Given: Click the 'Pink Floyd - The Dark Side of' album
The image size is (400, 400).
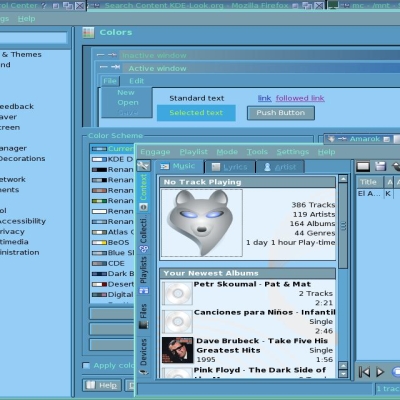Looking at the screenshot, I should point(260,370).
